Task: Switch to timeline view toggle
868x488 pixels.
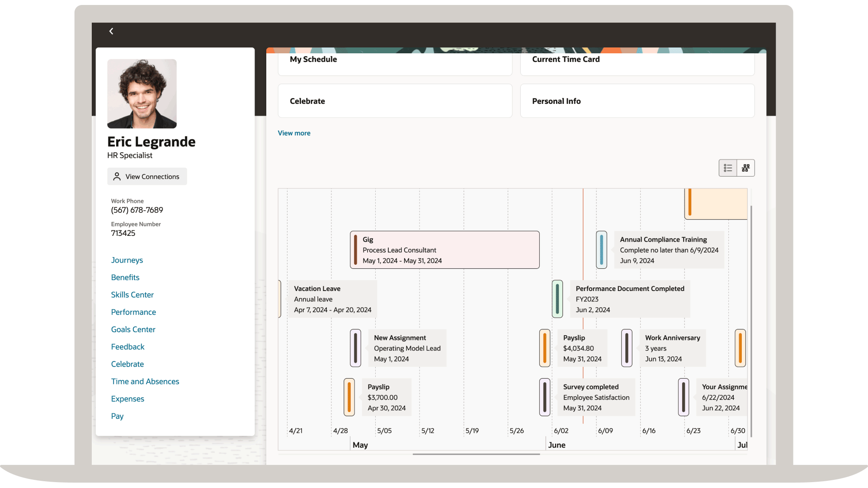Action: coord(745,168)
